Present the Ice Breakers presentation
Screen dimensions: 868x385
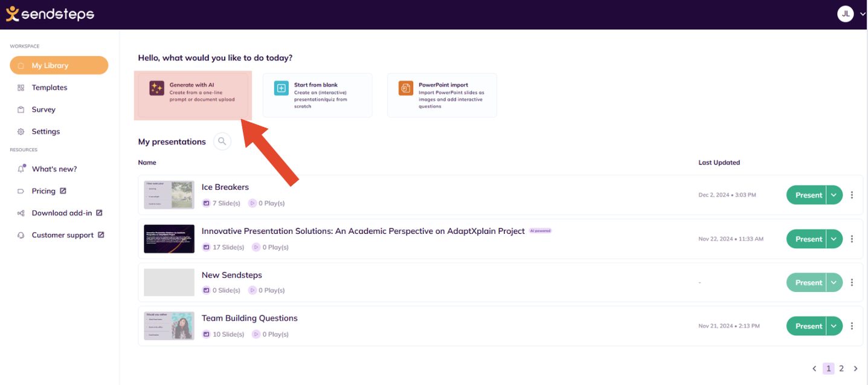tap(808, 195)
